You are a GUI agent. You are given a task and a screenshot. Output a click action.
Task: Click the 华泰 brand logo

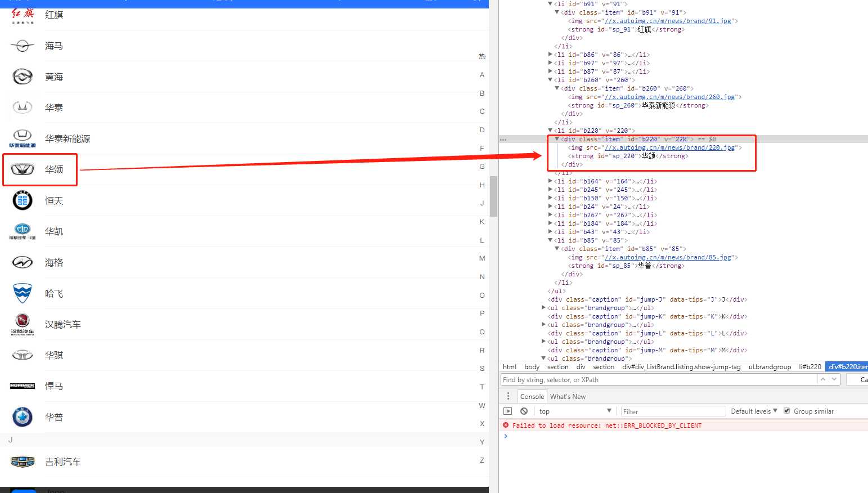pyautogui.click(x=23, y=107)
